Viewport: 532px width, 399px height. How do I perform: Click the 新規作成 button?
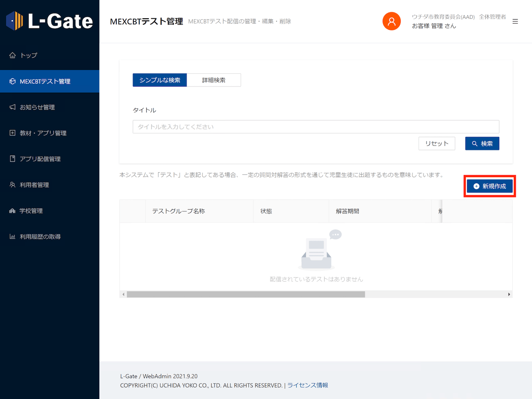coord(490,186)
